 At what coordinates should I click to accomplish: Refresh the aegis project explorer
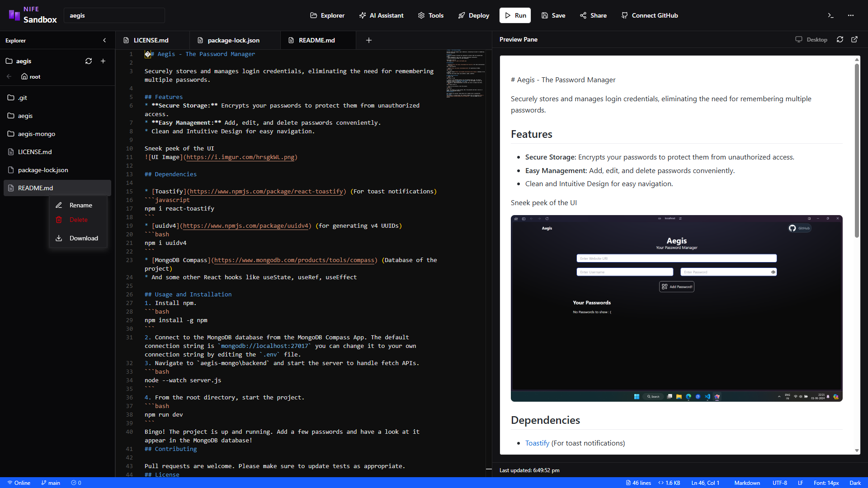[89, 61]
